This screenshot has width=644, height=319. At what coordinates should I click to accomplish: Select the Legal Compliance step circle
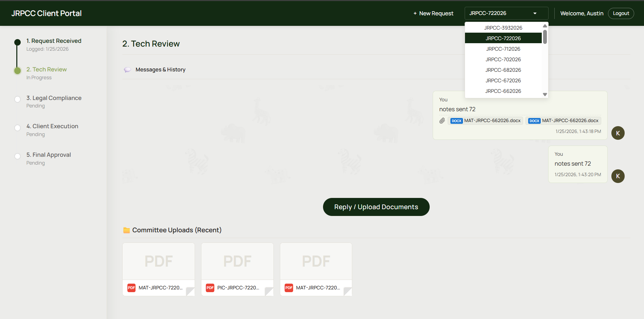point(17,99)
